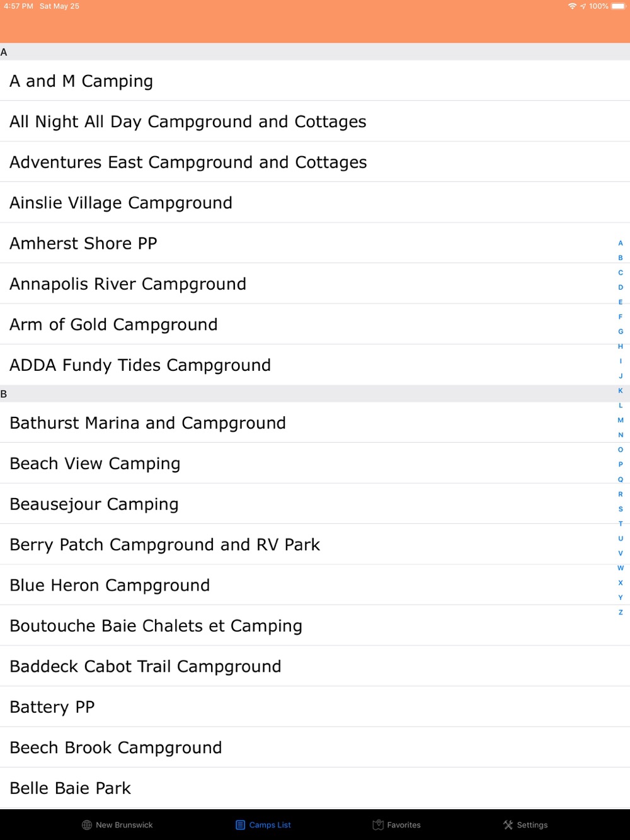Choose Annapolis River Campground
Screen dimensions: 630x840
[128, 284]
